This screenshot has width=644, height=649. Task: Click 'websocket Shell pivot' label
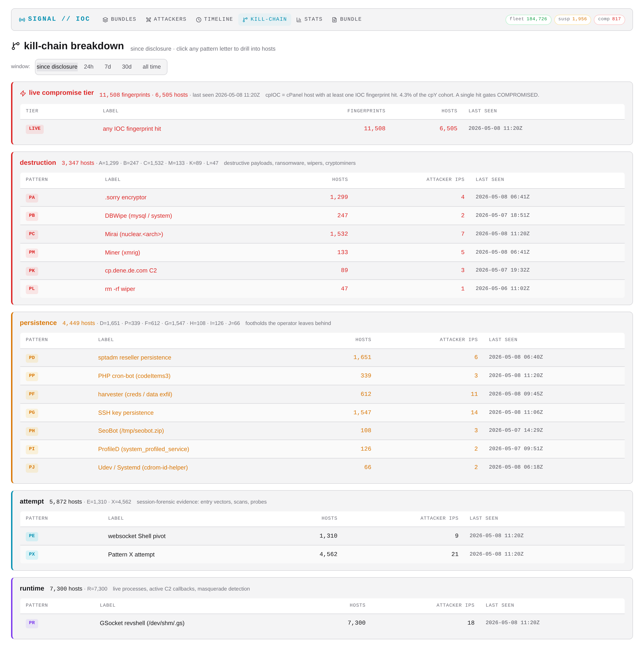(137, 536)
